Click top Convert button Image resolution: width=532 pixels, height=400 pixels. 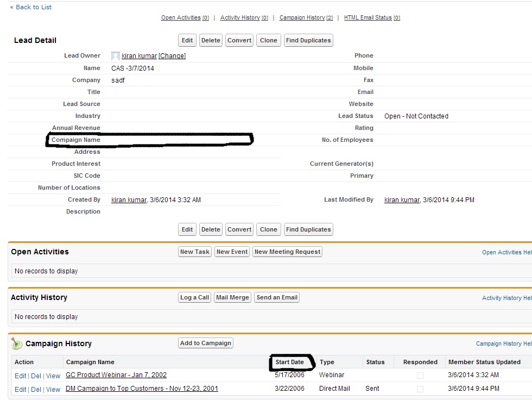[239, 40]
